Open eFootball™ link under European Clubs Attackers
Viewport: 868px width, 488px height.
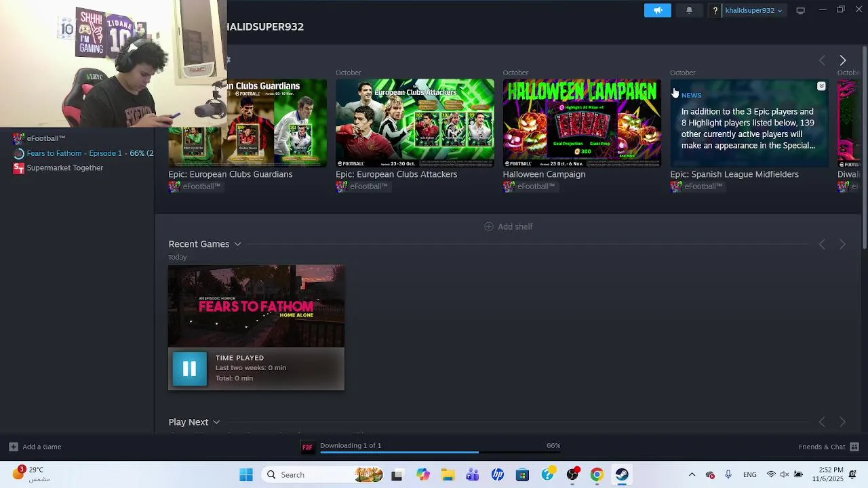369,186
